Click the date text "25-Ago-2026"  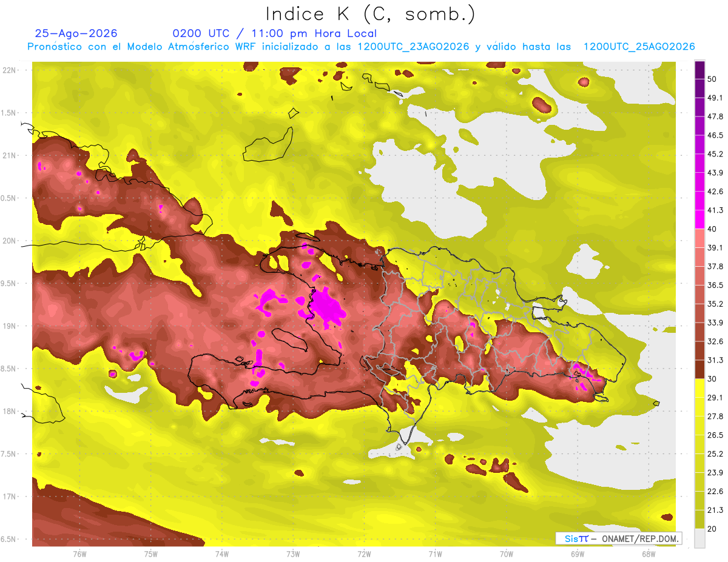76,33
